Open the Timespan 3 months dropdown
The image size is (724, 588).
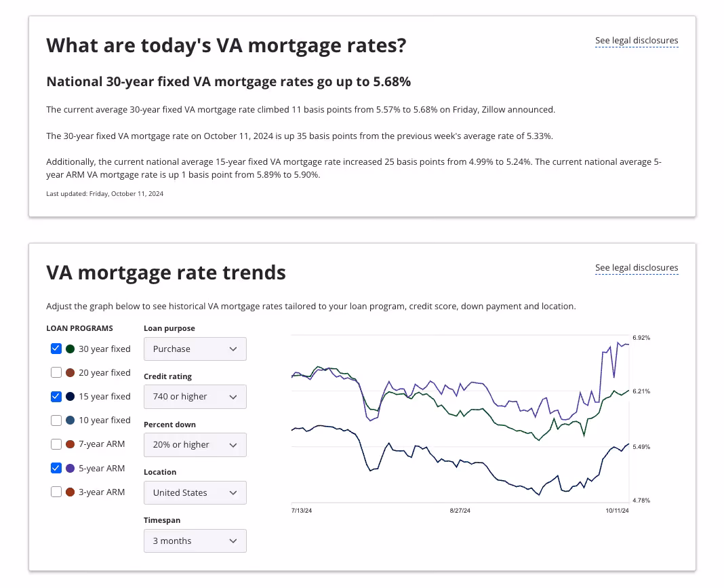click(195, 541)
